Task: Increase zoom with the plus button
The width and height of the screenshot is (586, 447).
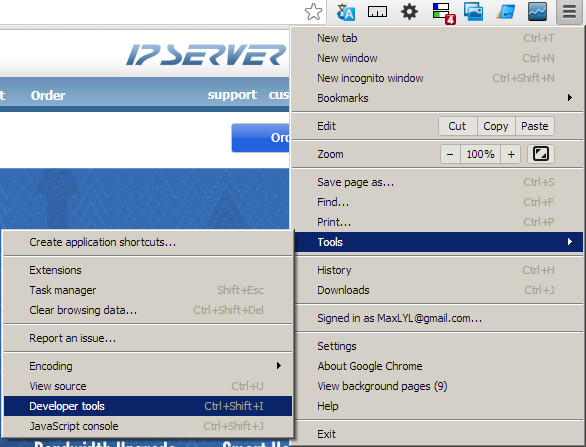Action: 511,154
